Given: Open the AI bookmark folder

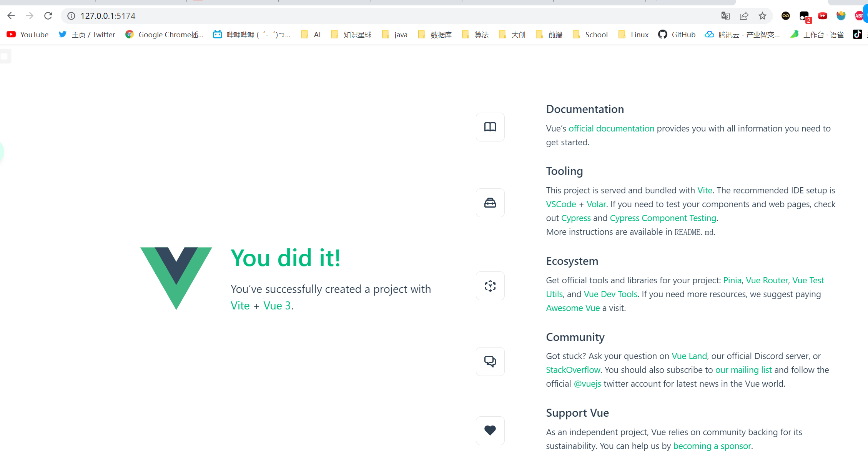Looking at the screenshot, I should coord(311,35).
